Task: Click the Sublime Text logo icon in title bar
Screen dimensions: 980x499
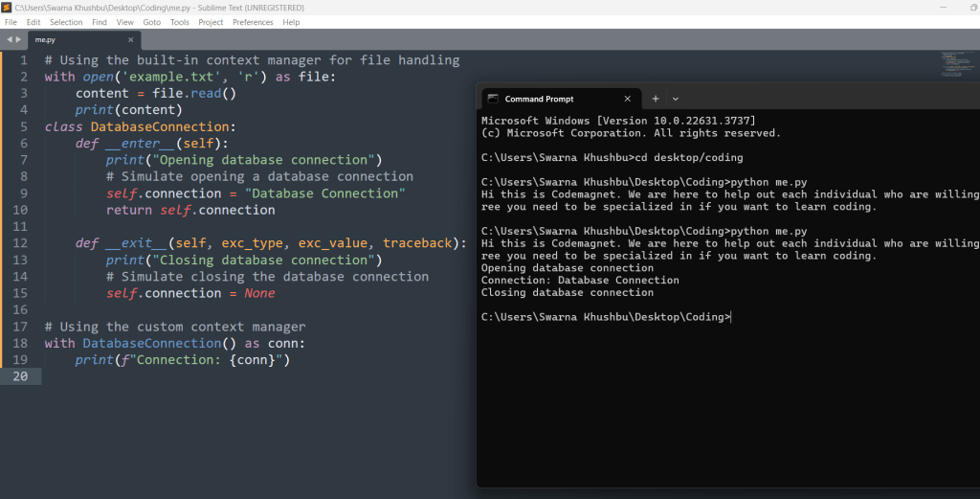Action: coord(7,8)
